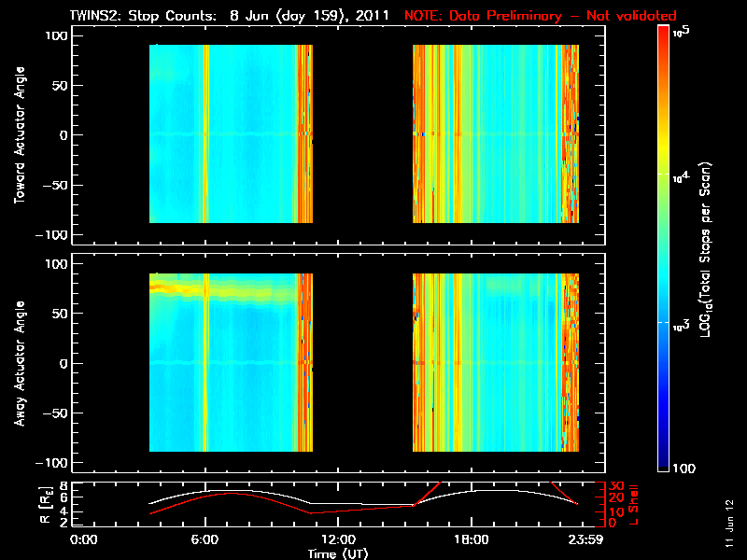Click the evening data block in Away panel

[x=496, y=362]
